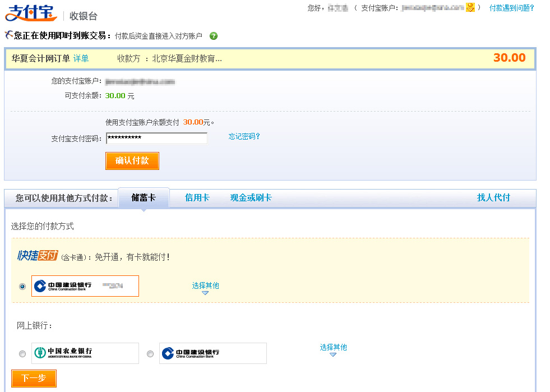Click the 选择您的付款方式 text

(43, 227)
